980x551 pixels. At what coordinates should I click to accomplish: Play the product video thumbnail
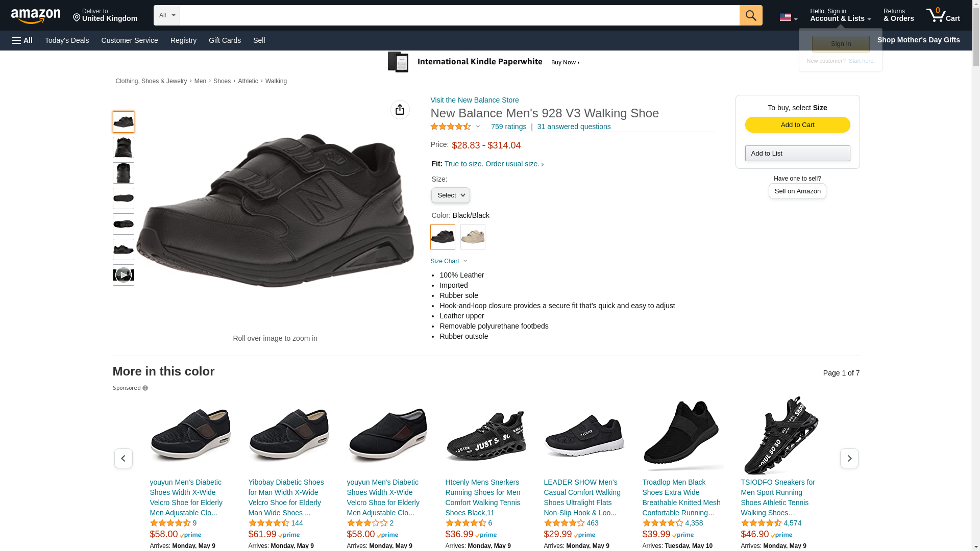coord(123,275)
